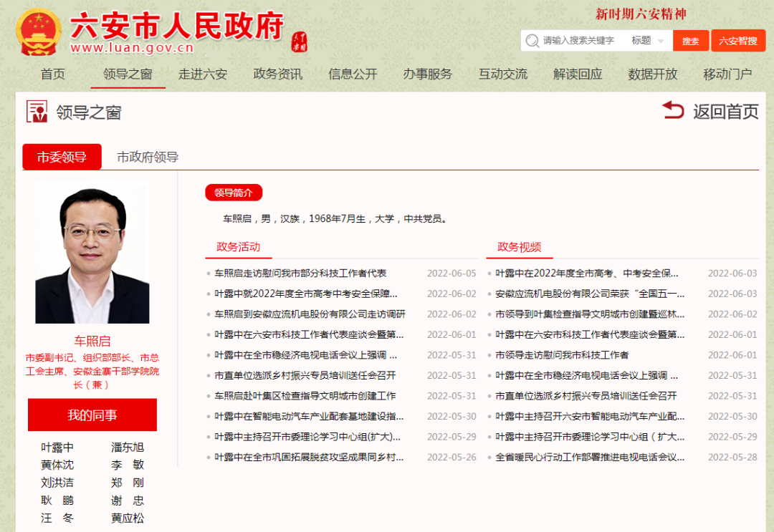Screen dimensions: 774x532
Task: Go to 首页 in navigation bar
Action: pos(53,74)
